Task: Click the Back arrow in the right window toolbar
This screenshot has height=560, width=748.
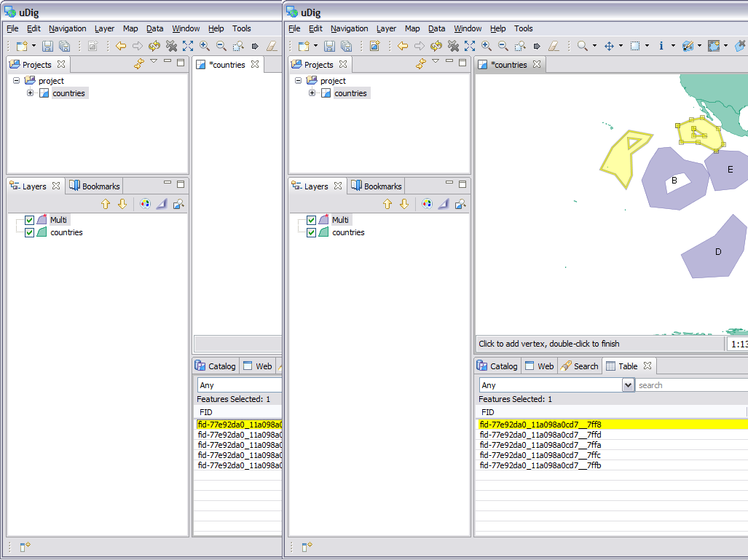Action: point(403,46)
